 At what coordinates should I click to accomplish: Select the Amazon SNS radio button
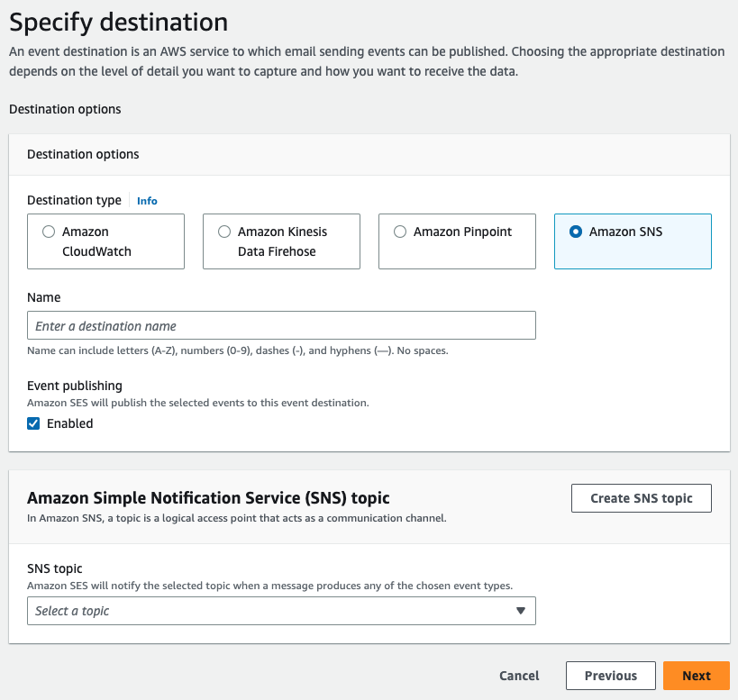[x=576, y=232]
